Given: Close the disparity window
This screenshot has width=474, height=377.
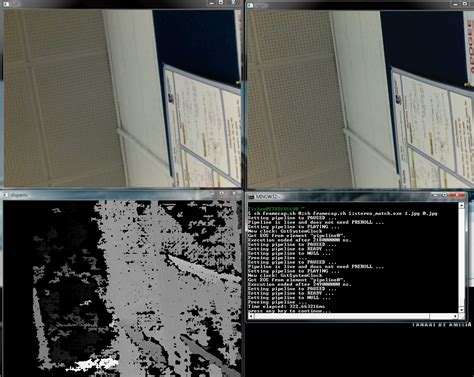Looking at the screenshot, I should coord(234,193).
